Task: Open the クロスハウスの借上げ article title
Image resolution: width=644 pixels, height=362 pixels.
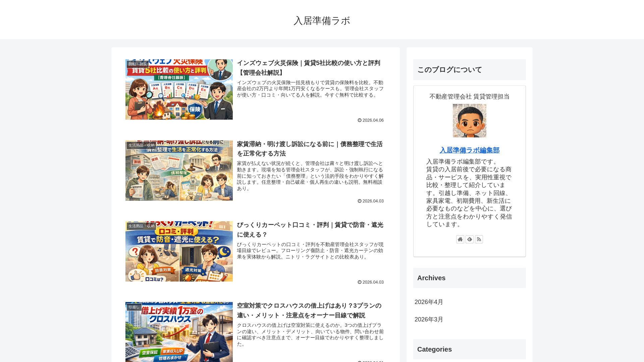Action: pos(310,310)
